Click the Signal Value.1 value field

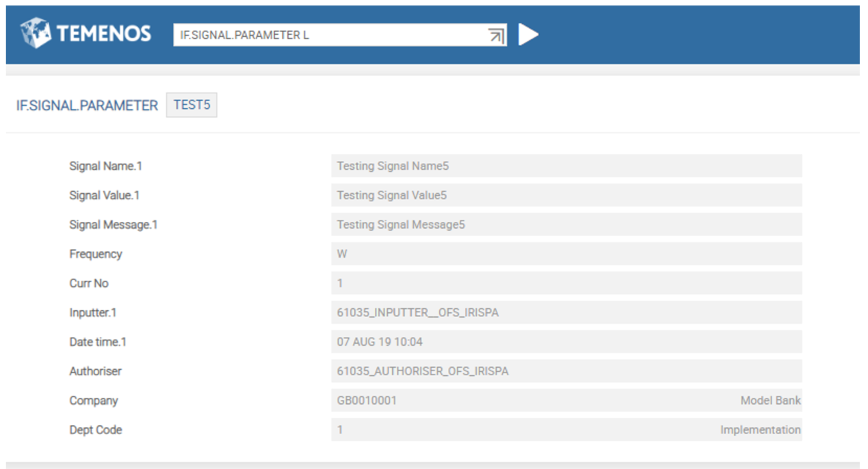(x=566, y=195)
